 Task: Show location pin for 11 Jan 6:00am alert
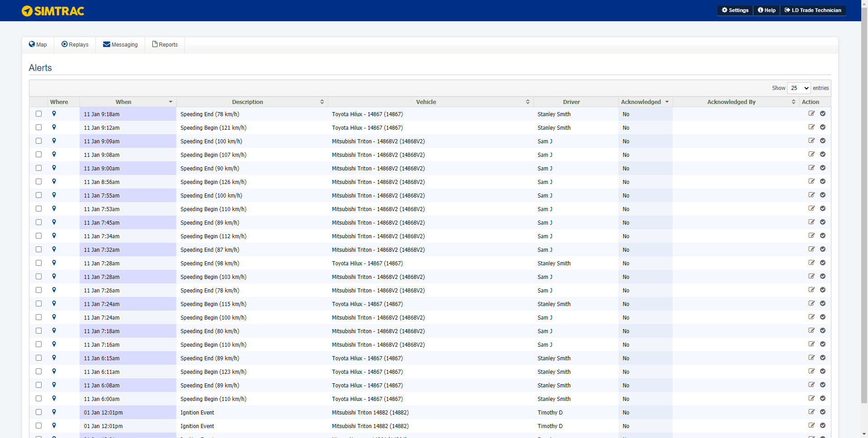[54, 399]
